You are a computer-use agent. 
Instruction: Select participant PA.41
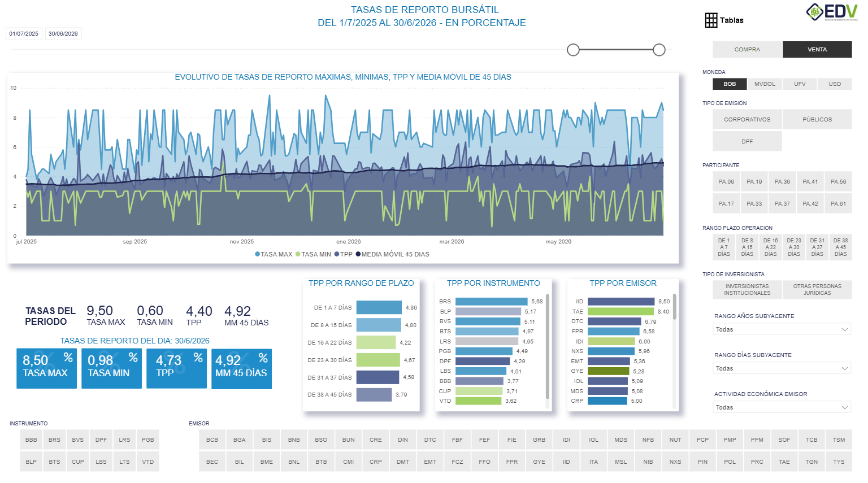point(810,182)
